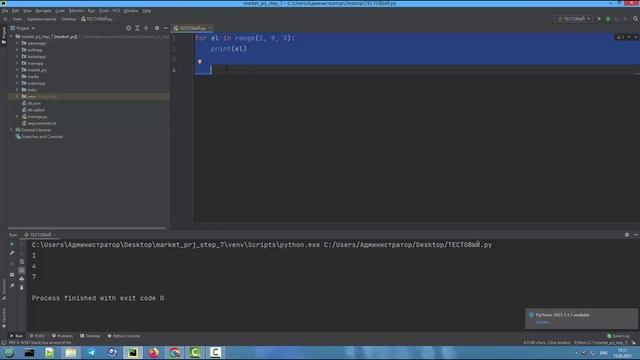This screenshot has height=360, width=640.
Task: Click the print icon in Run panel
Action: click(x=22, y=279)
